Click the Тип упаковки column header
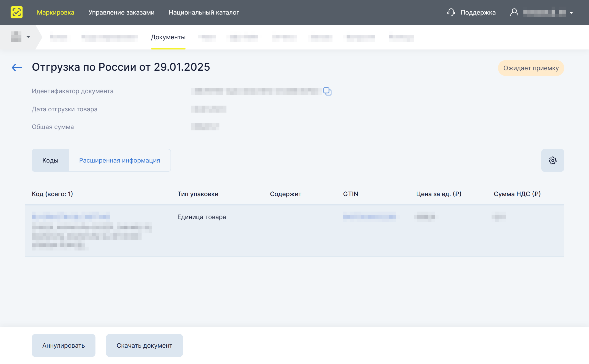The image size is (589, 364). pos(198,194)
